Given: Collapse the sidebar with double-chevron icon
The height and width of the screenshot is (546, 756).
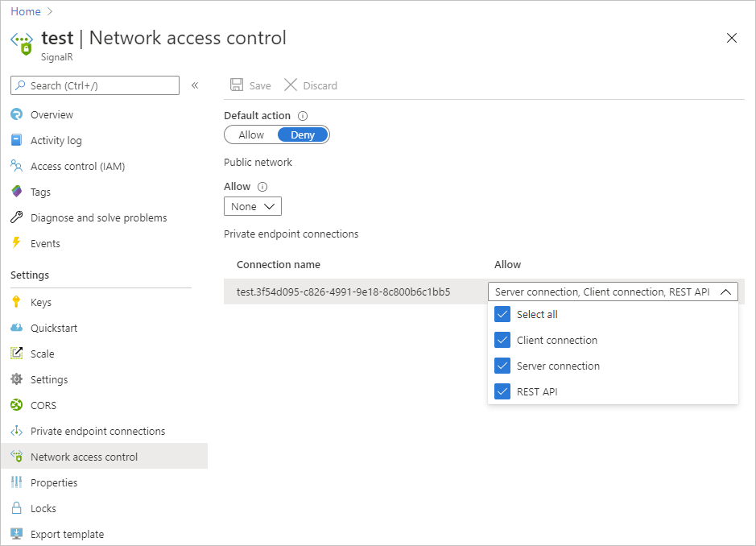Looking at the screenshot, I should tap(195, 85).
